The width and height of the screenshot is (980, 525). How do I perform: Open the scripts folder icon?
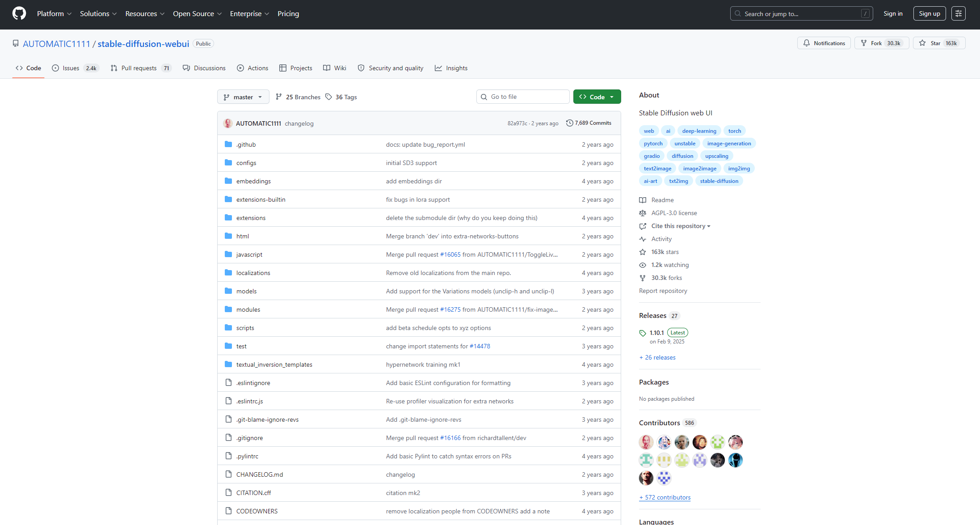(x=228, y=327)
